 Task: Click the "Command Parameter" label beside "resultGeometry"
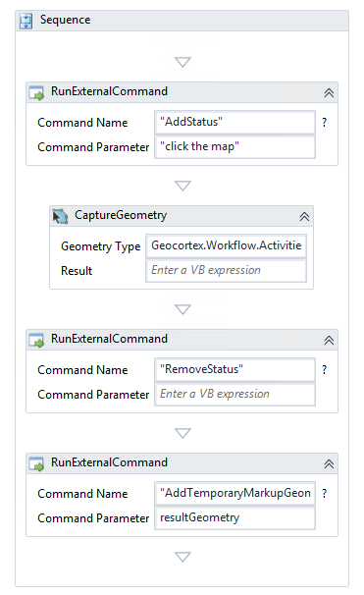(x=93, y=518)
